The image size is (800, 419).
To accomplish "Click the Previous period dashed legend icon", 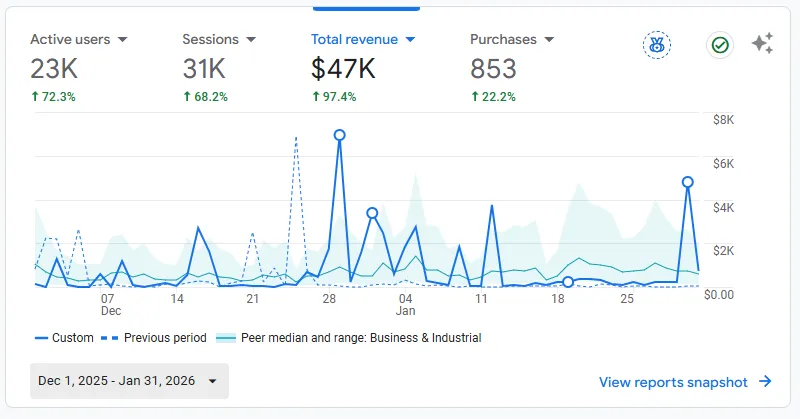I will pos(110,338).
